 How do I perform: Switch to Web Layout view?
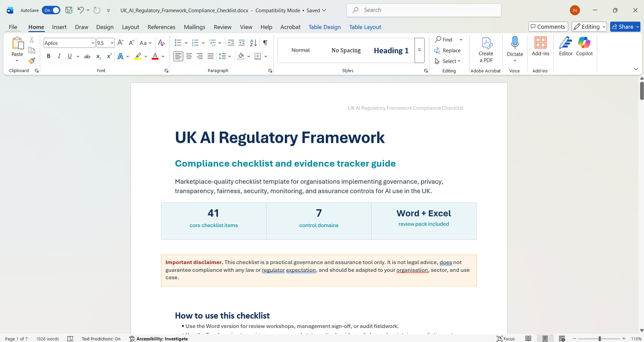[562, 339]
